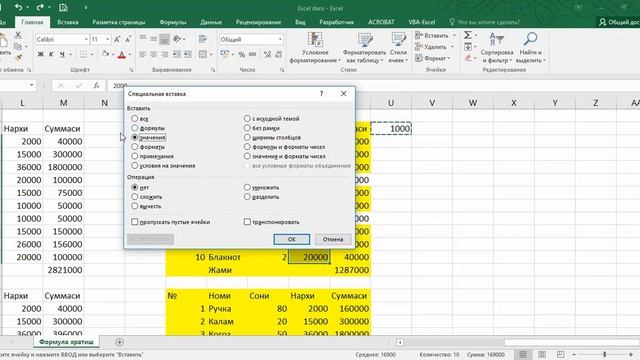
Task: Expand the Name Box dropdown arrow
Action: pyautogui.click(x=31, y=85)
